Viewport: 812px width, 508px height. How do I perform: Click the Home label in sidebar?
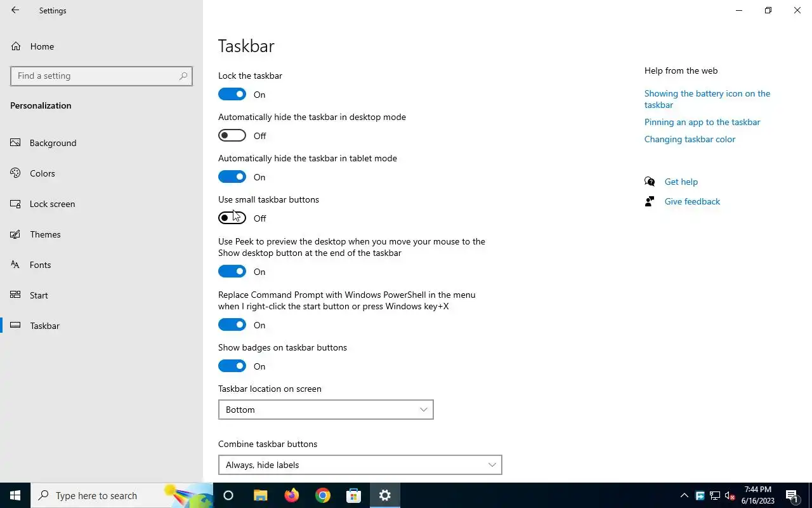click(42, 46)
